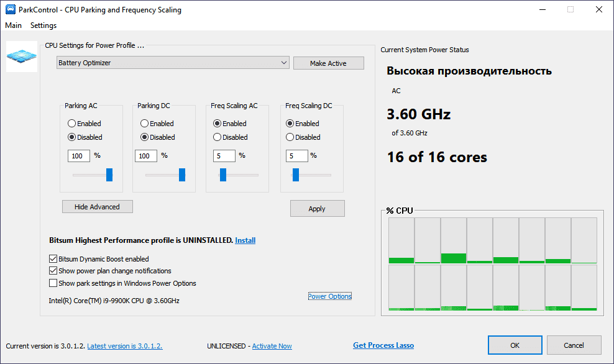614x364 pixels.
Task: Click the ParkControl title bar app icon
Action: [x=11, y=9]
